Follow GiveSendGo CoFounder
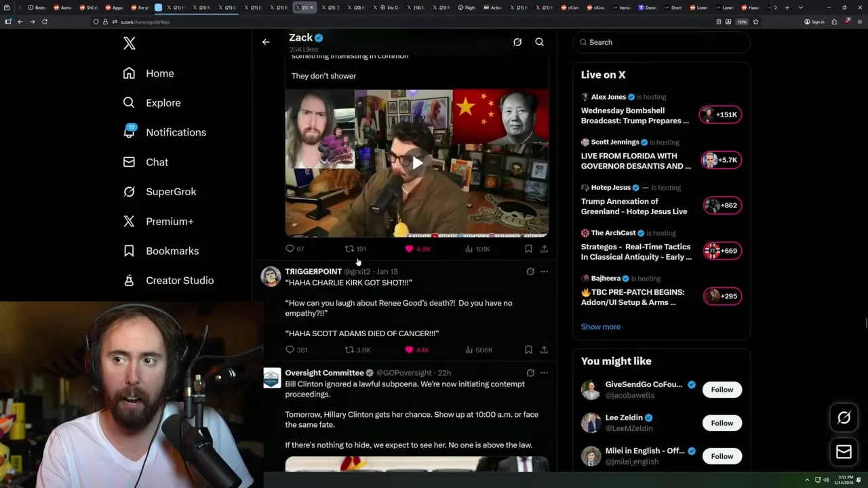The width and height of the screenshot is (868, 488). coord(722,390)
